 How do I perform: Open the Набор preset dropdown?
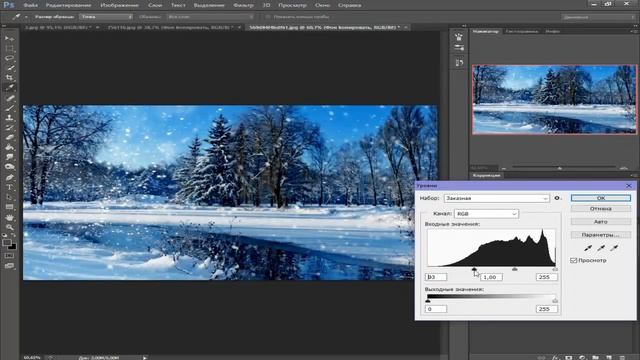pyautogui.click(x=497, y=198)
